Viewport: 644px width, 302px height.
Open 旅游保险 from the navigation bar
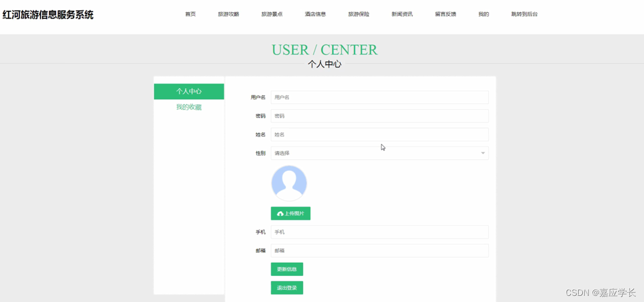[359, 14]
